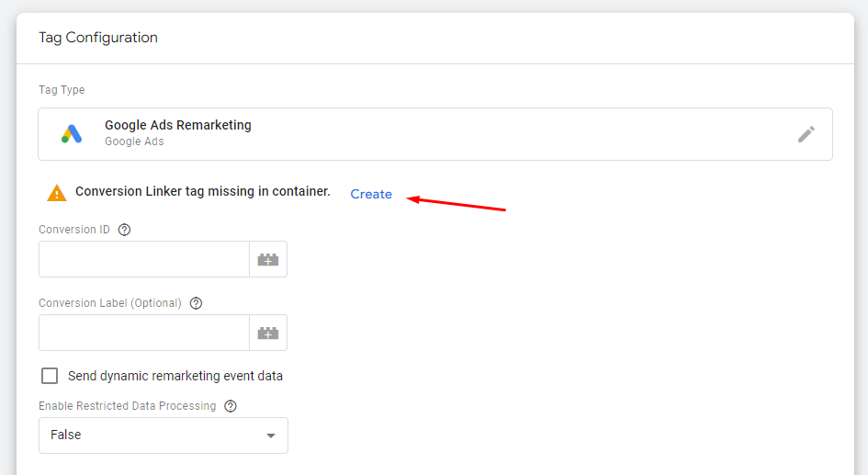The image size is (868, 475).
Task: Click the Create link for Conversion Linker
Action: coord(371,195)
